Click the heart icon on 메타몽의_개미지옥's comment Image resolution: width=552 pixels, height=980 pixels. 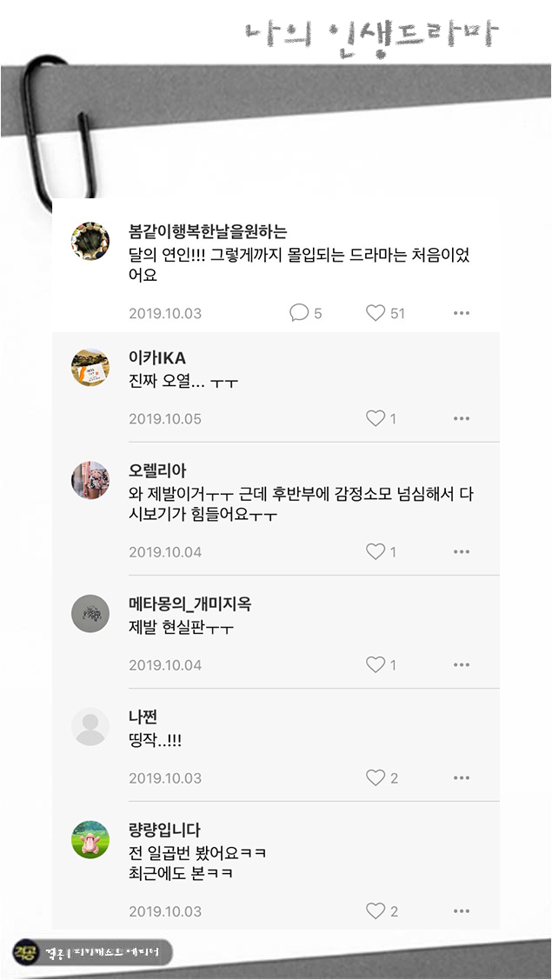374,664
